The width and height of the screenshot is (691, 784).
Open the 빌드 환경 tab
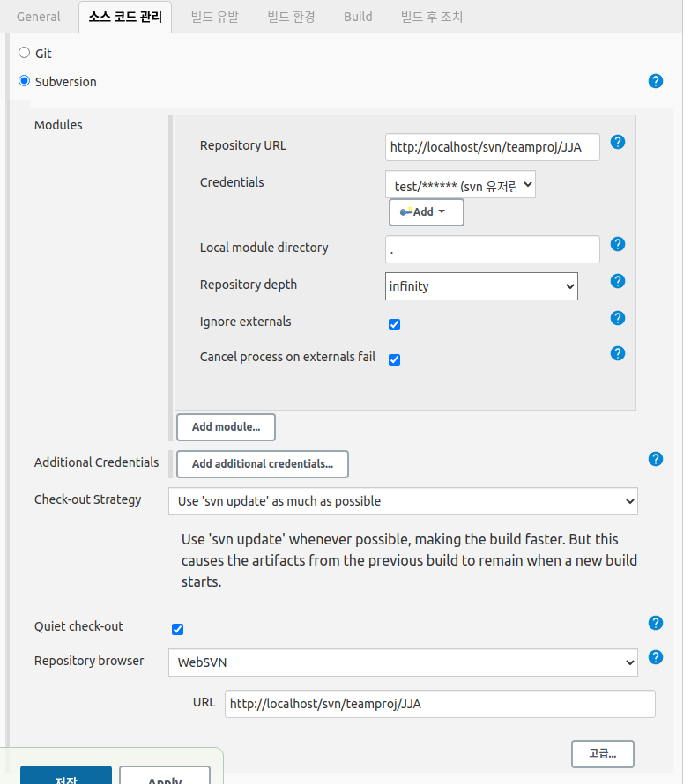(291, 17)
